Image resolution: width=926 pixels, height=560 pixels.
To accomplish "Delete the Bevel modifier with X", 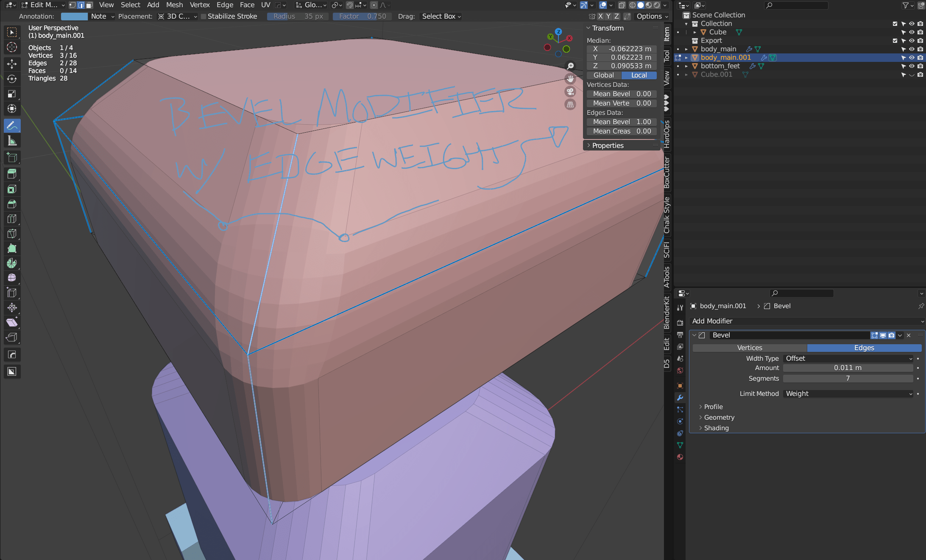I will [909, 335].
